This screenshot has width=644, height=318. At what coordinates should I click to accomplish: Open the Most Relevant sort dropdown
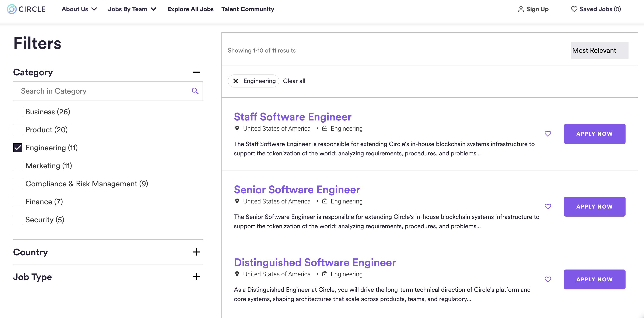[x=599, y=50]
